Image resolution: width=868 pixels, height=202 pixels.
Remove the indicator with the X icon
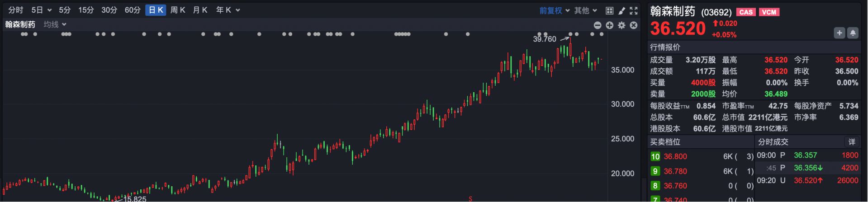point(634,25)
